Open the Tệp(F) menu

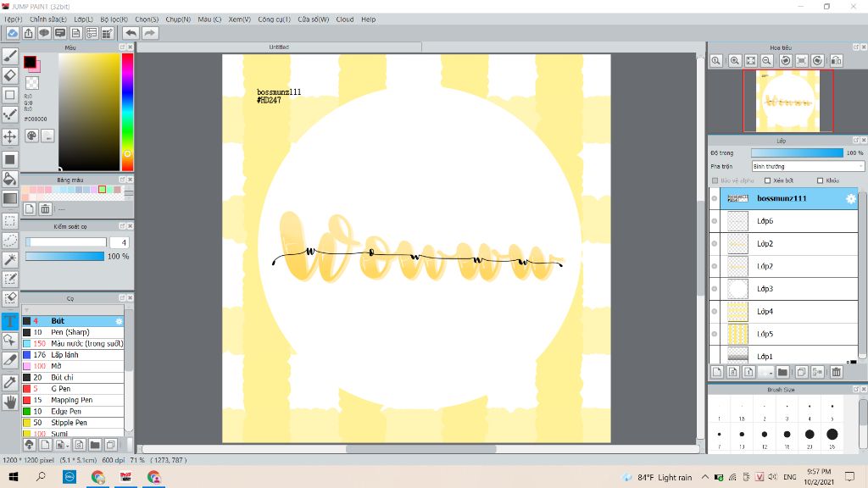(14, 19)
